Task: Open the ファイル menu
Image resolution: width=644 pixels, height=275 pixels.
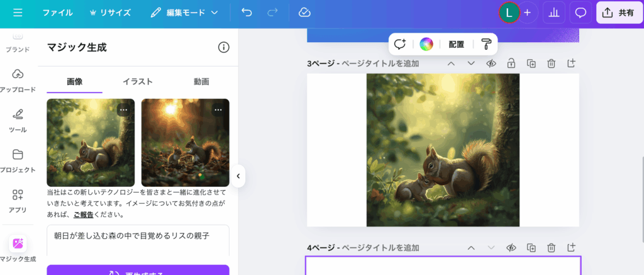Action: tap(57, 13)
